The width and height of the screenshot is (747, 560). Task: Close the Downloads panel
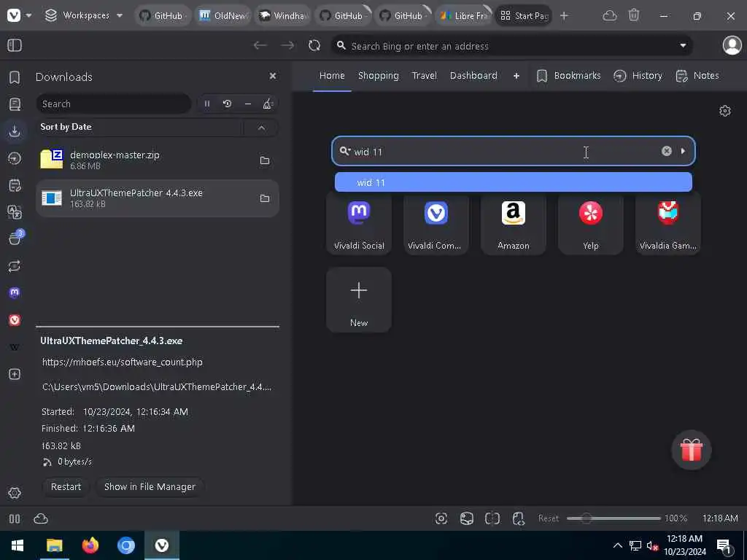[x=273, y=76]
